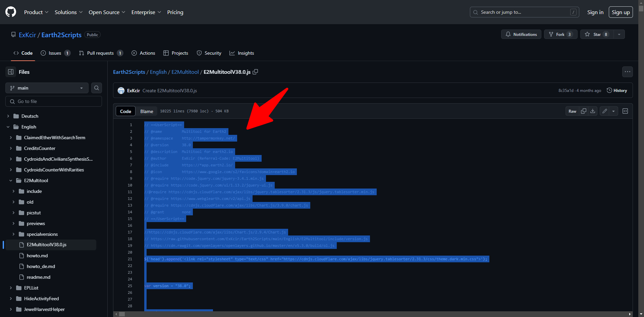Image resolution: width=644 pixels, height=317 pixels.
Task: Open commit History link
Action: click(x=617, y=91)
